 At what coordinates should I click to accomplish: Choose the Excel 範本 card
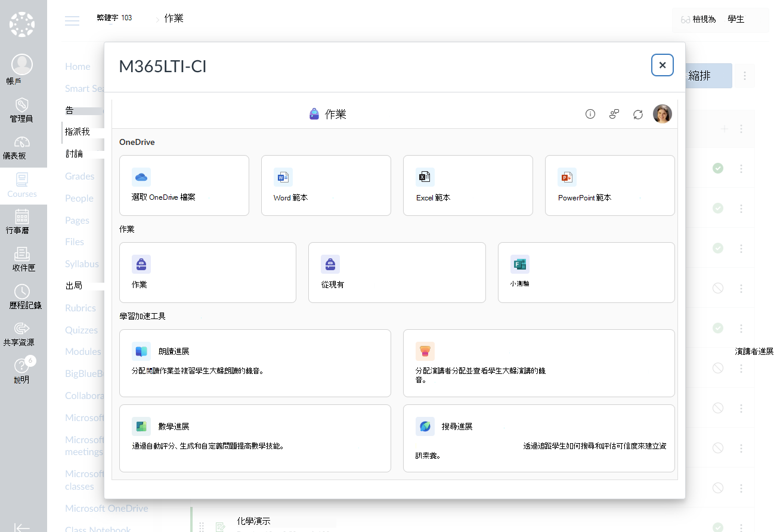click(468, 185)
